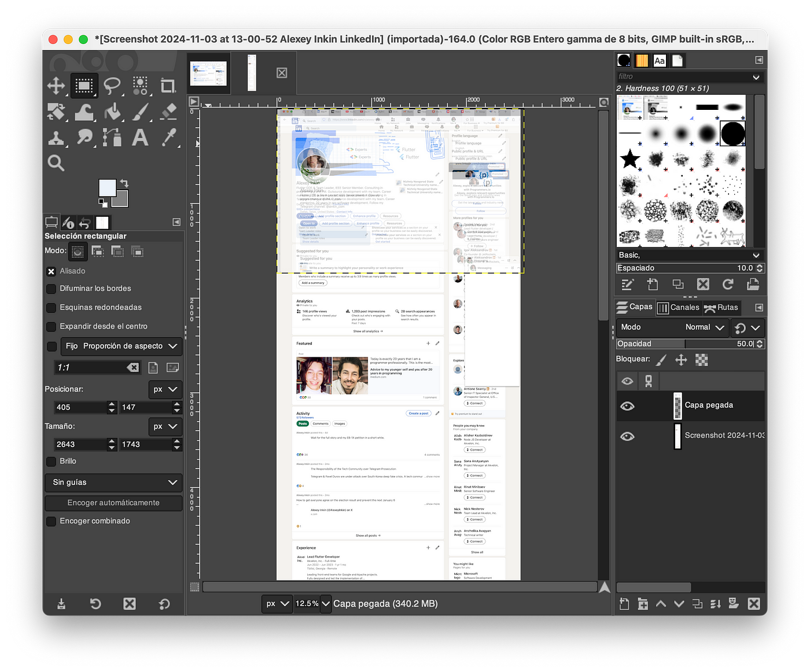Open the Tamaño px unit dropdown
Image resolution: width=810 pixels, height=672 pixels.
pyautogui.click(x=165, y=426)
